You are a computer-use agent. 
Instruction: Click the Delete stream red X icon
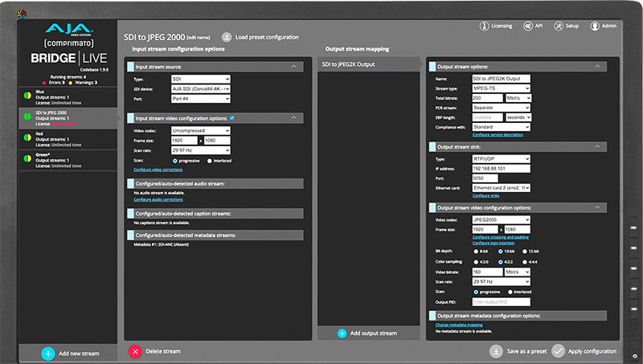(135, 351)
